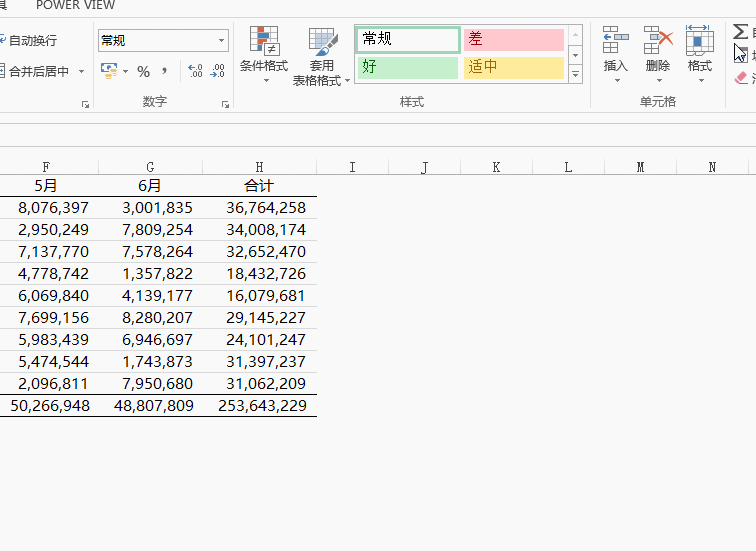
Task: Apply percent style to the number
Action: pyautogui.click(x=143, y=71)
